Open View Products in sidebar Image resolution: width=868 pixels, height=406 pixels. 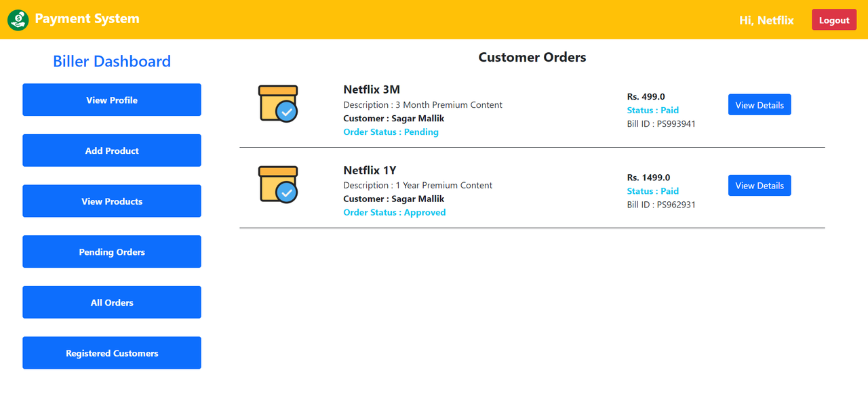[112, 201]
